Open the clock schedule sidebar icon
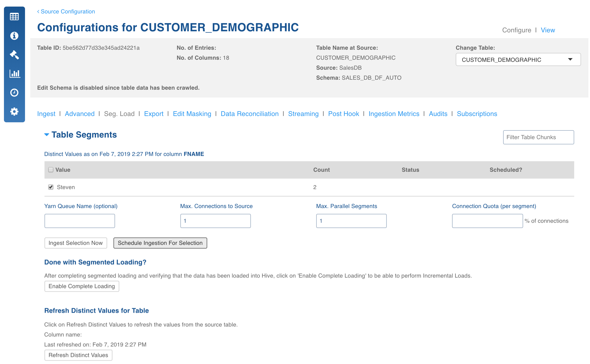The height and width of the screenshot is (364, 590). coord(14,93)
